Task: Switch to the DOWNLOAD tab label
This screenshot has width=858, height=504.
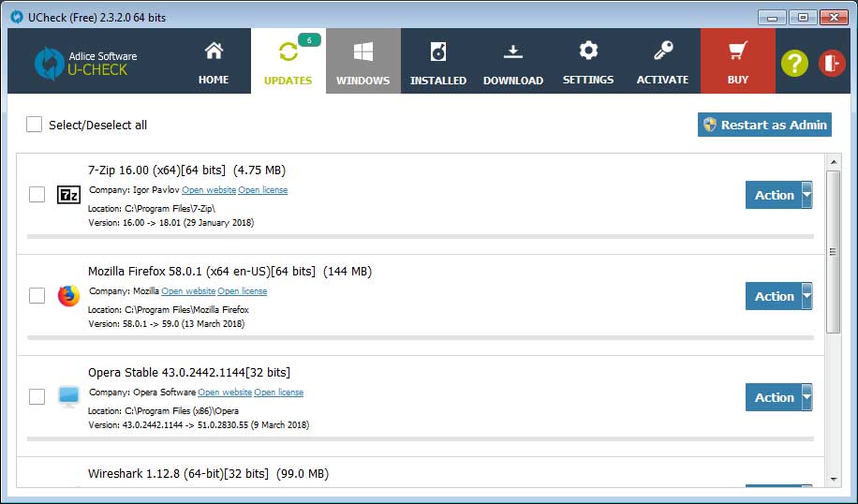Action: (513, 81)
